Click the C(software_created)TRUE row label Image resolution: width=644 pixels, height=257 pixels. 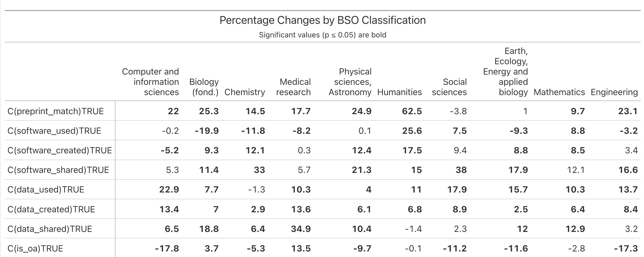click(x=60, y=150)
